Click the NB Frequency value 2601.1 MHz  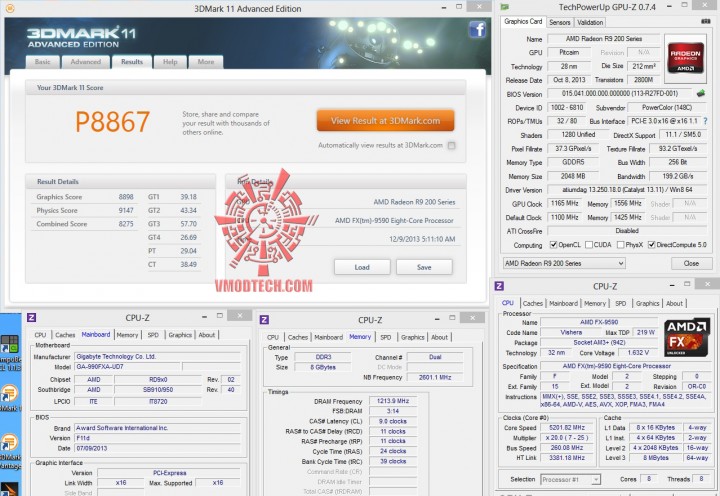(x=435, y=378)
